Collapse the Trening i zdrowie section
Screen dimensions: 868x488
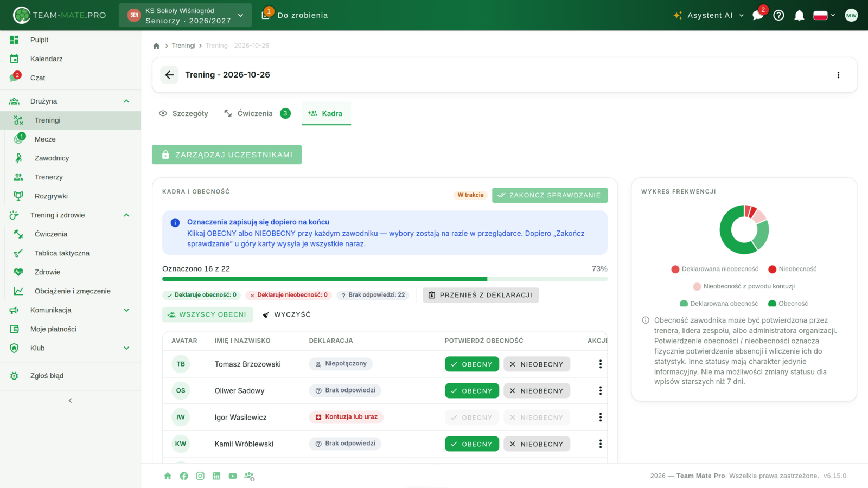pos(71,215)
